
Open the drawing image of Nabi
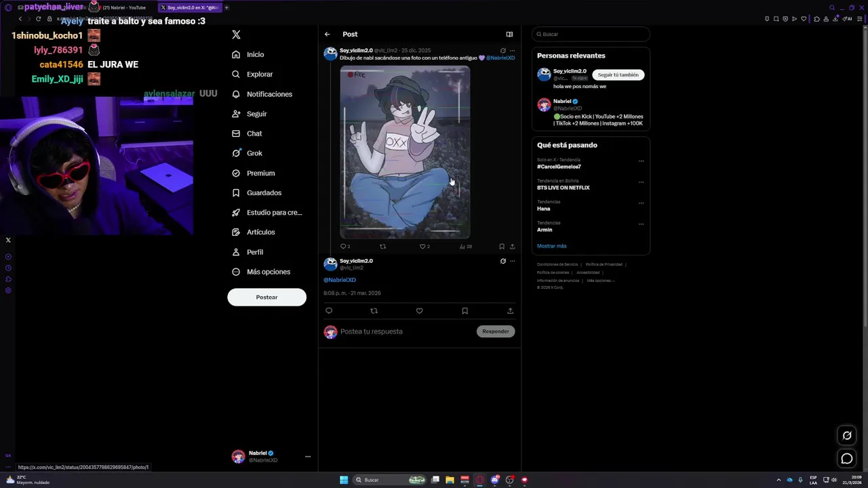(405, 152)
